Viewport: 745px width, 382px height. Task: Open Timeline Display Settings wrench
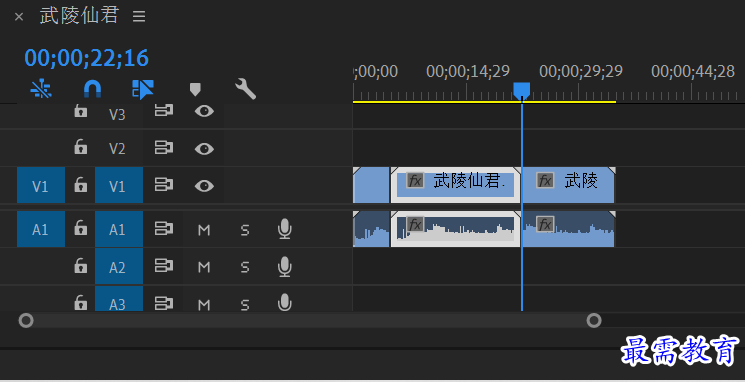pyautogui.click(x=246, y=89)
